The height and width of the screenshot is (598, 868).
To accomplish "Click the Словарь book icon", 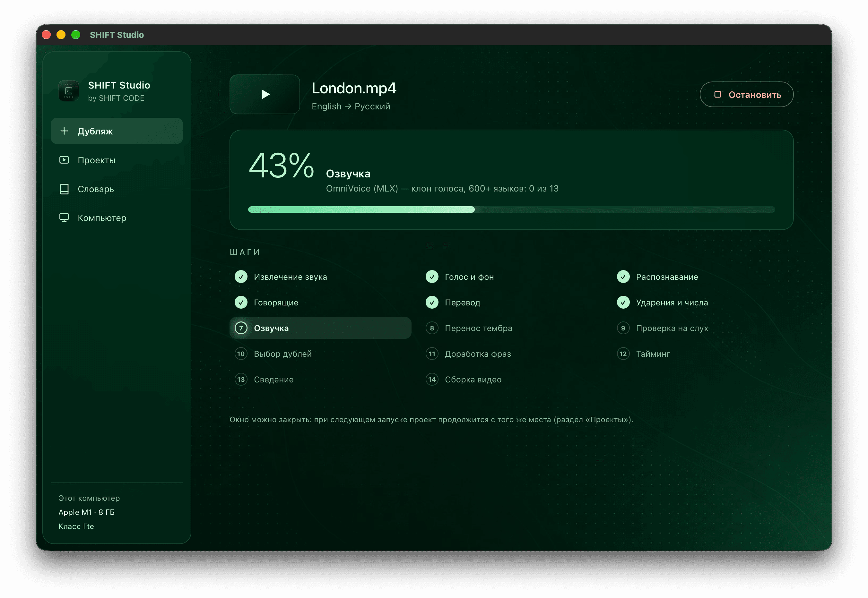I will pyautogui.click(x=64, y=189).
